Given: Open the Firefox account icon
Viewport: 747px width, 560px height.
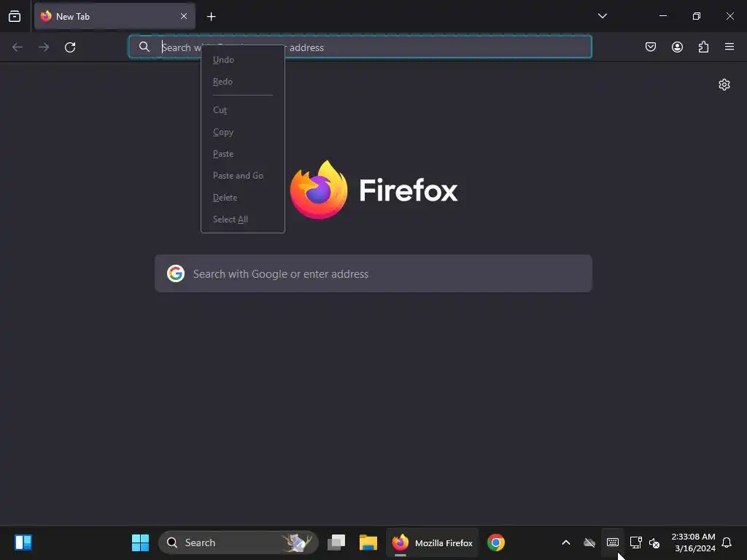Looking at the screenshot, I should tap(677, 47).
